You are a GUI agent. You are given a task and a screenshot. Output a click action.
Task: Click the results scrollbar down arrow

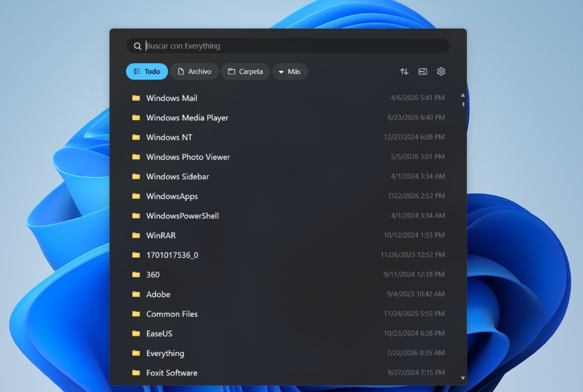(463, 378)
